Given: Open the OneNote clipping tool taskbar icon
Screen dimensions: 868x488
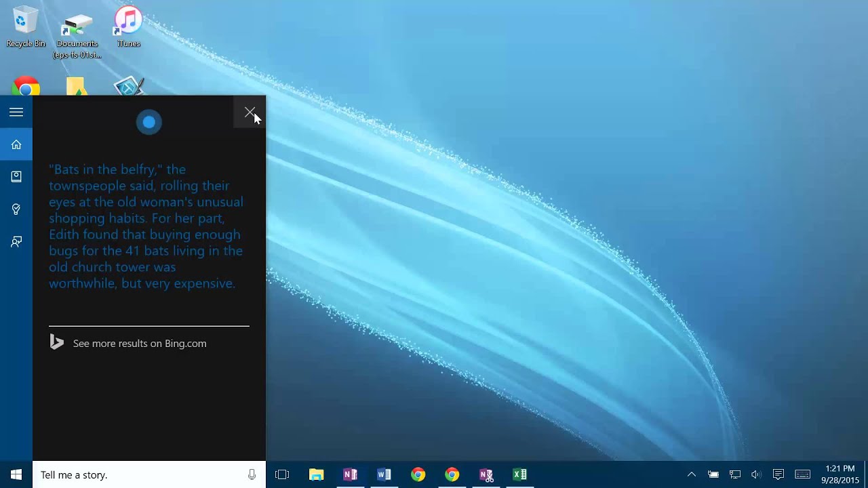Looking at the screenshot, I should click(486, 474).
